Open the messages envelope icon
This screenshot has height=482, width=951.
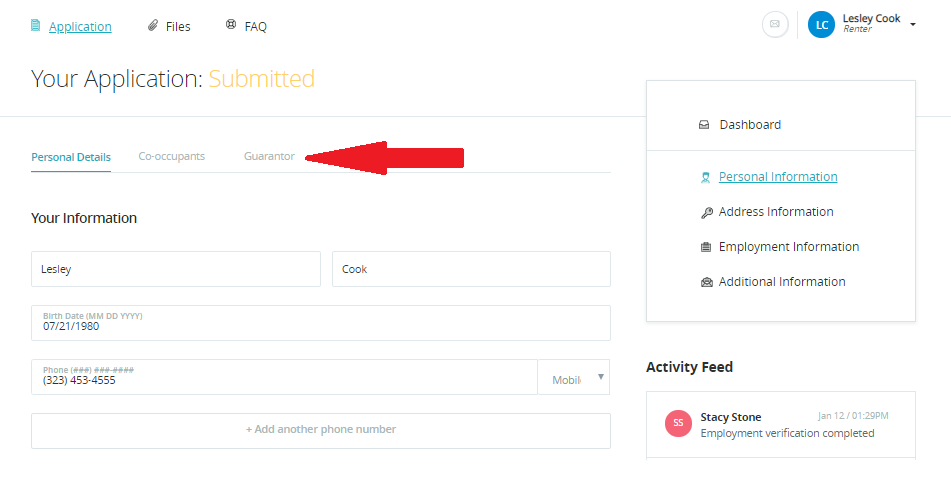click(x=775, y=25)
